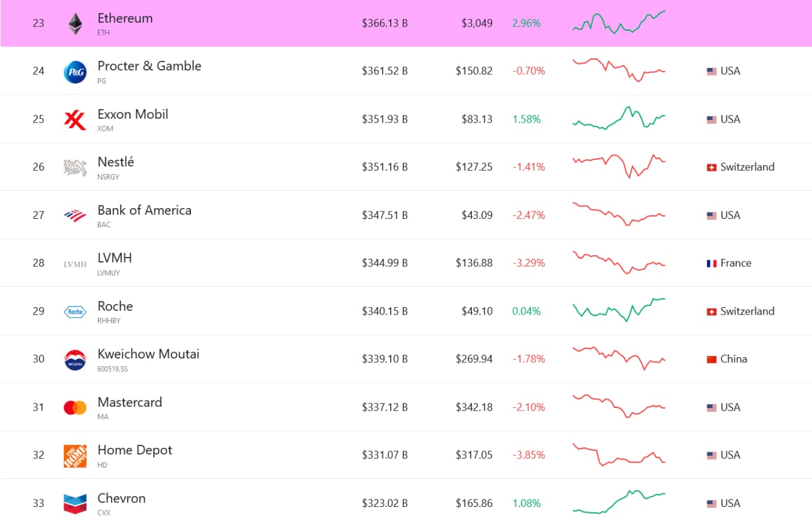Click the Switzerland country label for Nestlé
812x526 pixels.
747,167
